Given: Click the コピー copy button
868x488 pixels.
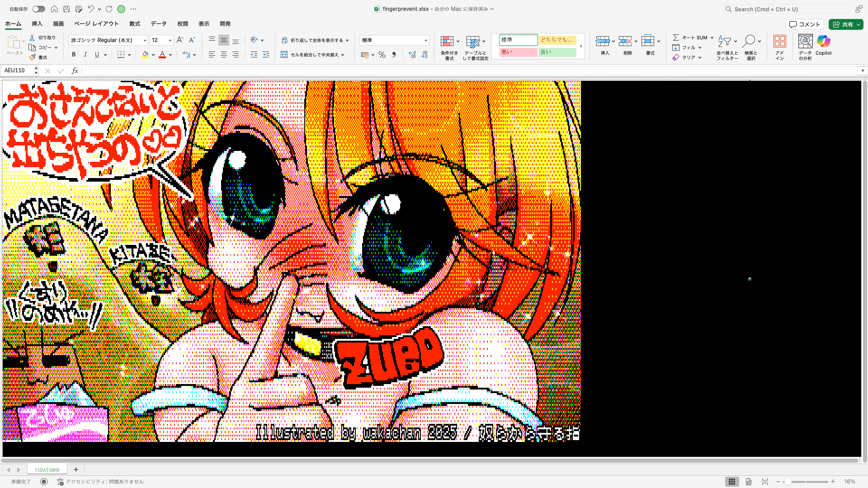Looking at the screenshot, I should 41,47.
